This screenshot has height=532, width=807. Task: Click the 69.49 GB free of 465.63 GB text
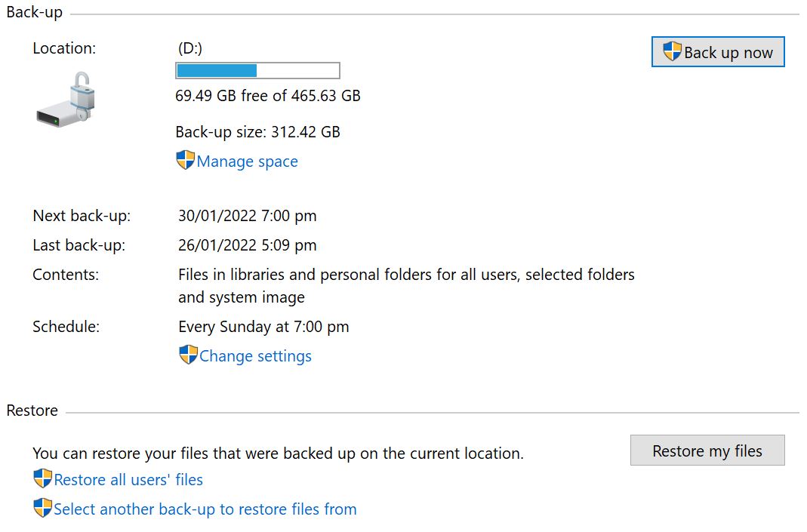(x=268, y=96)
